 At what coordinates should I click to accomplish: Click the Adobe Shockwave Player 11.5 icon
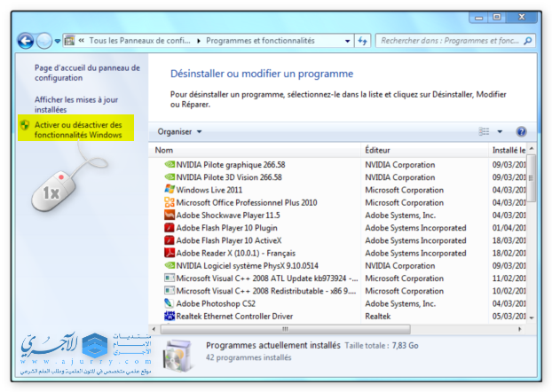(x=170, y=216)
